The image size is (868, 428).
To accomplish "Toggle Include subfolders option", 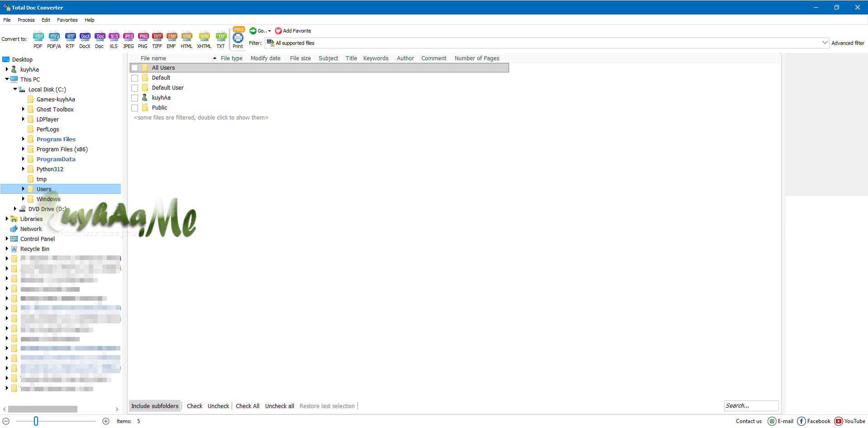I will pos(155,406).
